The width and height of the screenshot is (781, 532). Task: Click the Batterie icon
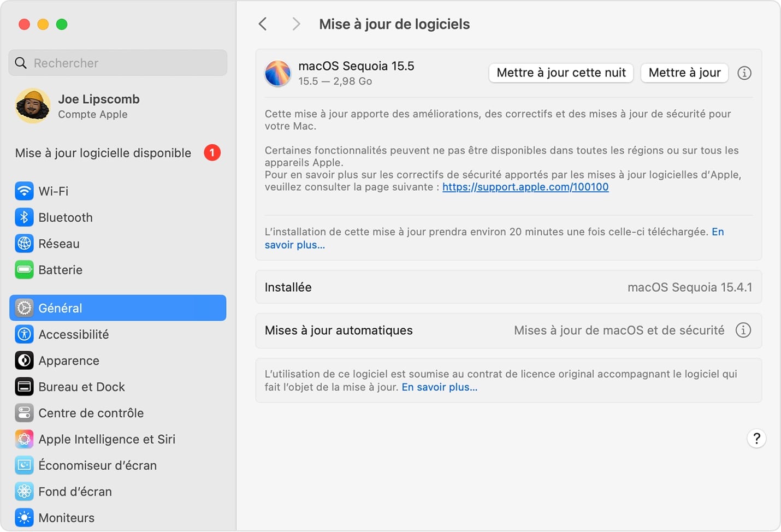24,270
